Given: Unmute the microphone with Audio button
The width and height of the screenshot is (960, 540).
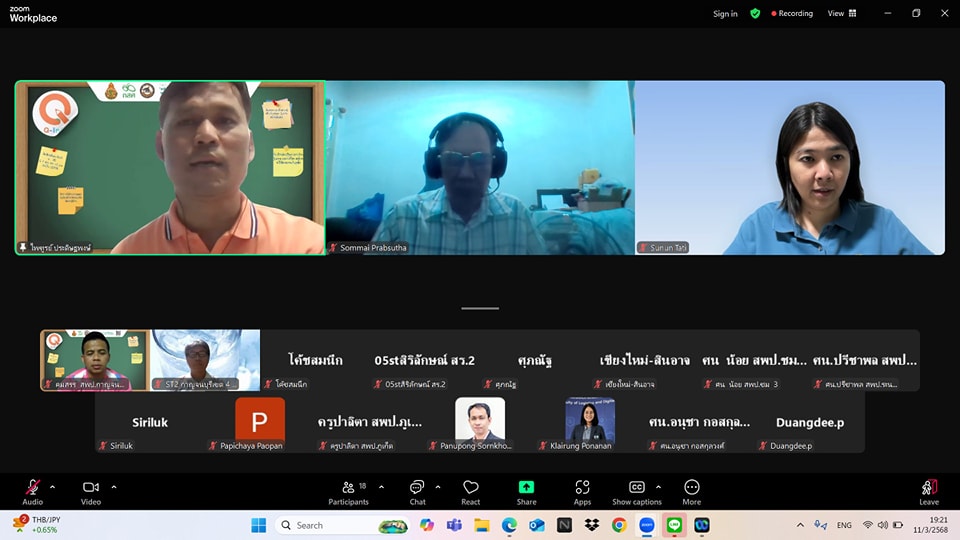Looking at the screenshot, I should (33, 490).
